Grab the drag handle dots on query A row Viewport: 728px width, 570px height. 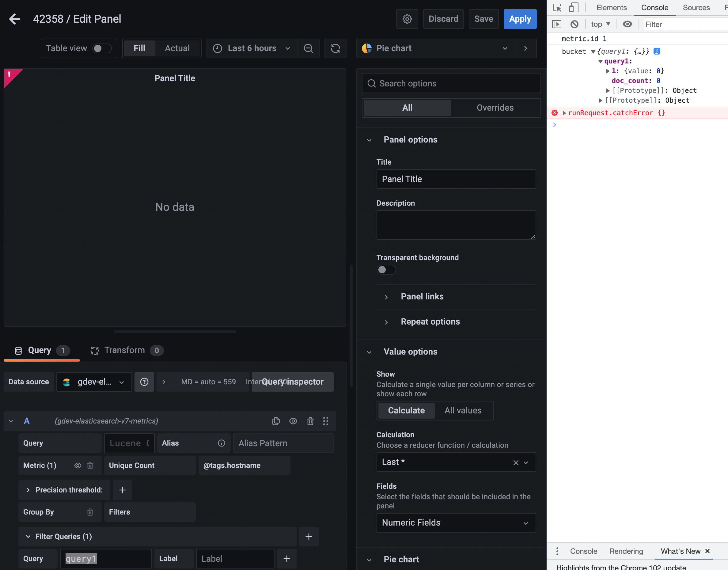[x=326, y=421]
